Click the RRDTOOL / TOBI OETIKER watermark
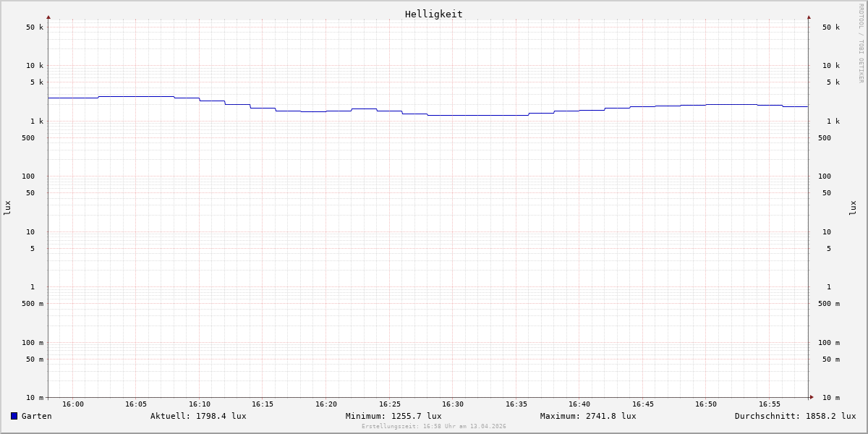The width and height of the screenshot is (868, 434). 861,43
